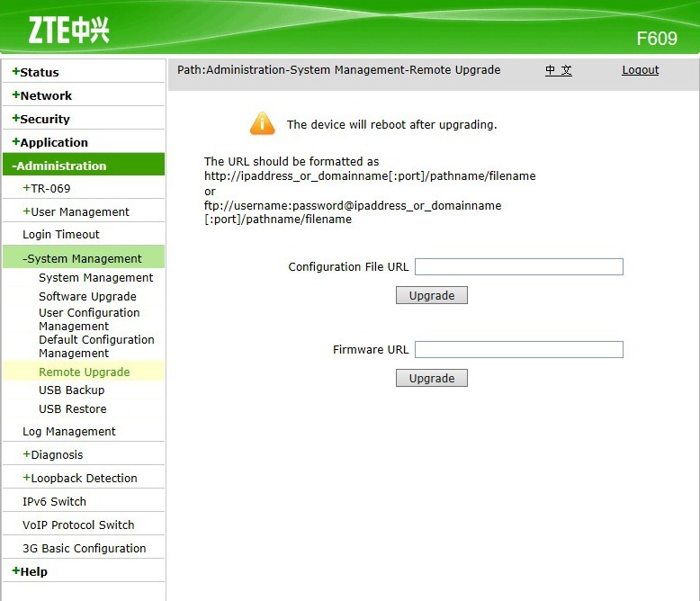This screenshot has width=700, height=601.
Task: Click the ZTE logo in header
Action: tap(68, 30)
